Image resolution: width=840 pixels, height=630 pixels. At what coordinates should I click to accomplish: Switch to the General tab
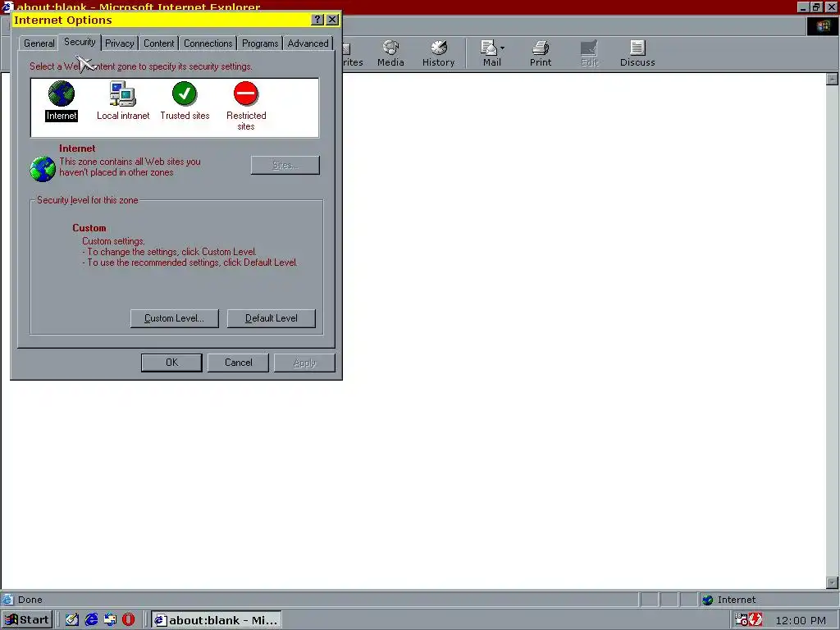39,43
